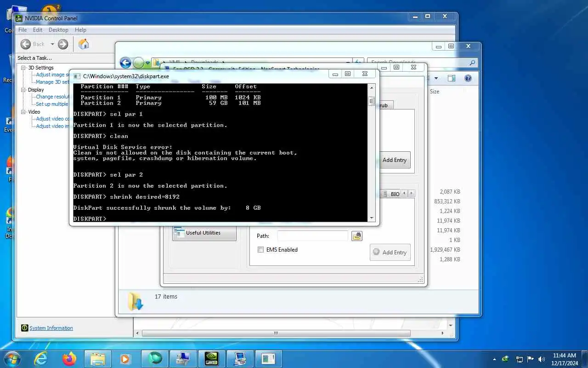Click the Action Center flag tray icon
588x368 pixels.
coord(531,359)
